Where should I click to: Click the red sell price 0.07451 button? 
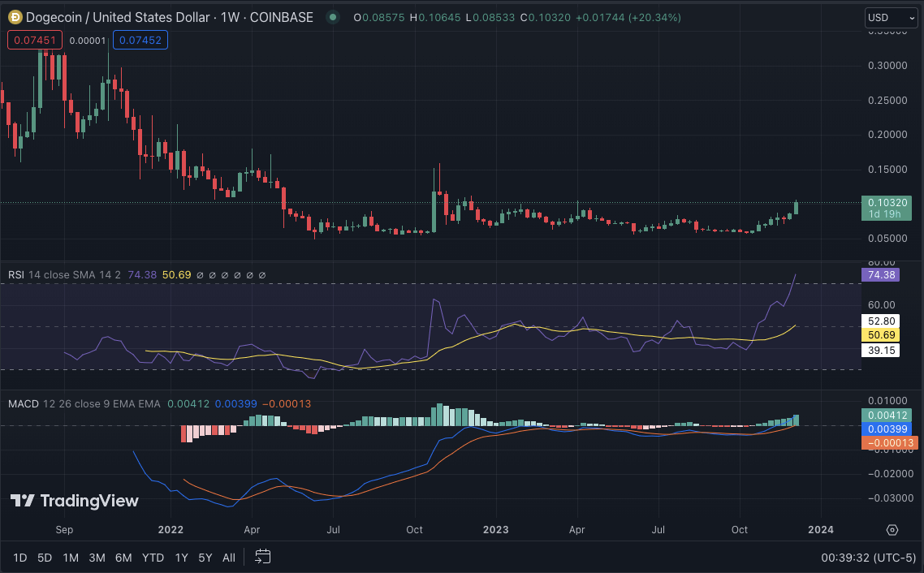click(35, 40)
